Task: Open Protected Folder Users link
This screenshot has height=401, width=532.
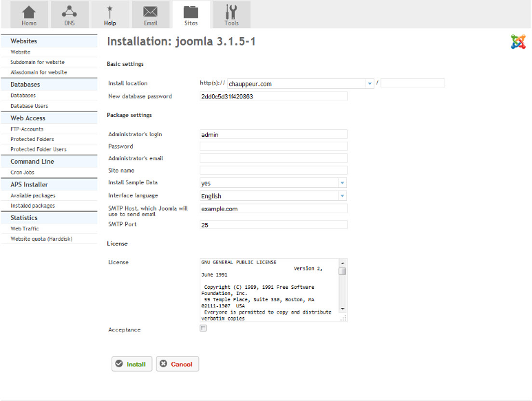Action: tap(39, 149)
